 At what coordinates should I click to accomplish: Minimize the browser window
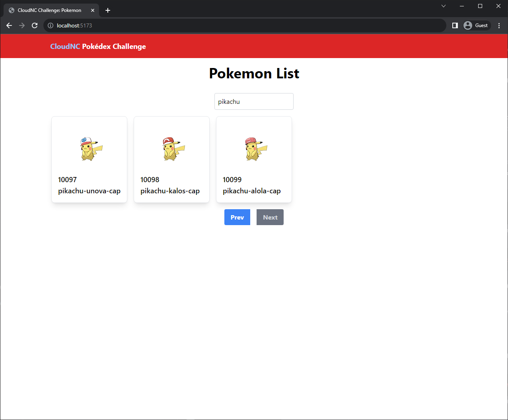point(462,6)
